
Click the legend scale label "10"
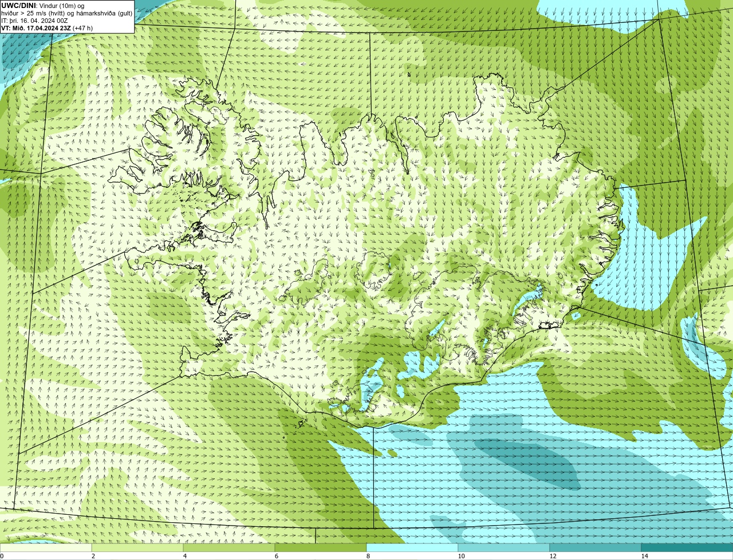coord(461,556)
